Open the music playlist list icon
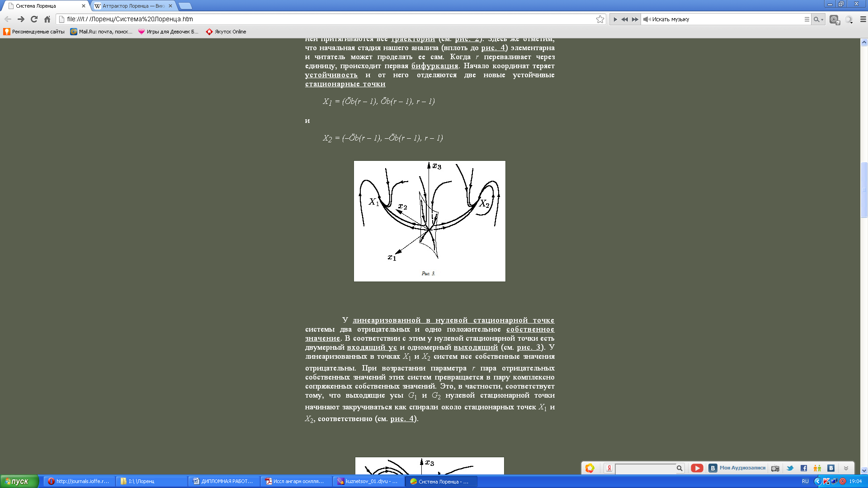Screen dimensions: 868x488 807,19
